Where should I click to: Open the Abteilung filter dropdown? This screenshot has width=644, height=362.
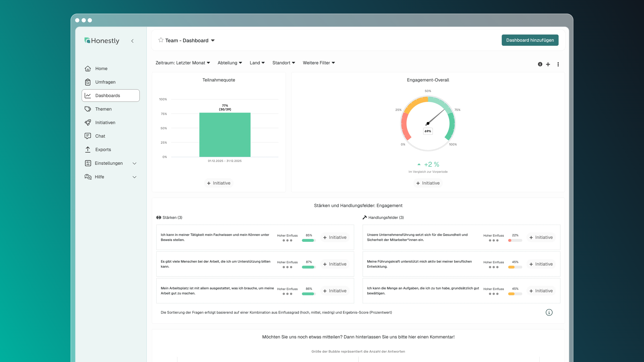pyautogui.click(x=229, y=63)
